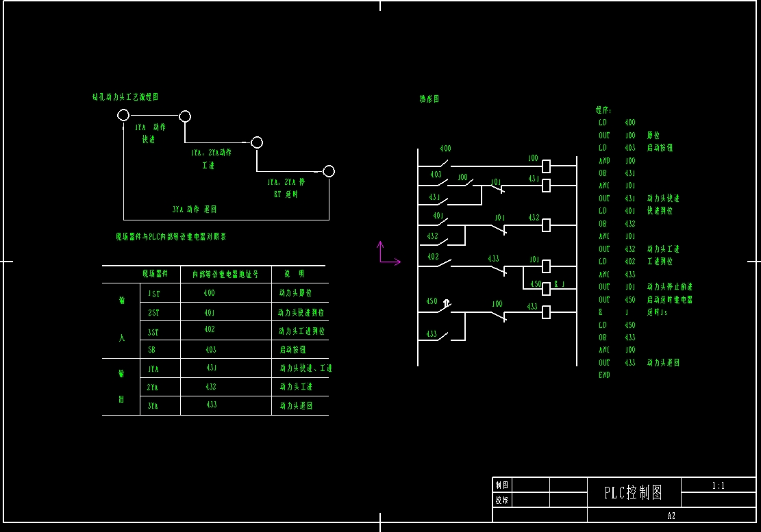761x532 pixels.
Task: Select '动力头快进、工进' in the 1YA row
Action: tap(305, 368)
